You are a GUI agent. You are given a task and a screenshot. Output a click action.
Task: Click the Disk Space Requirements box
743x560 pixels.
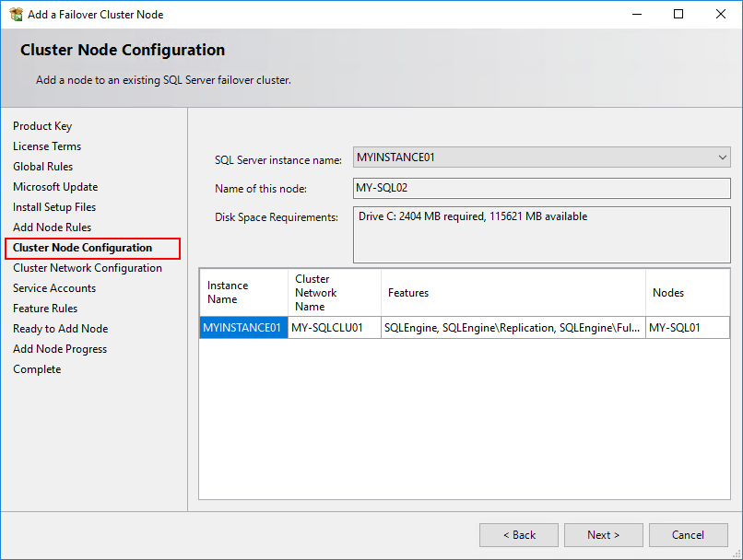542,234
